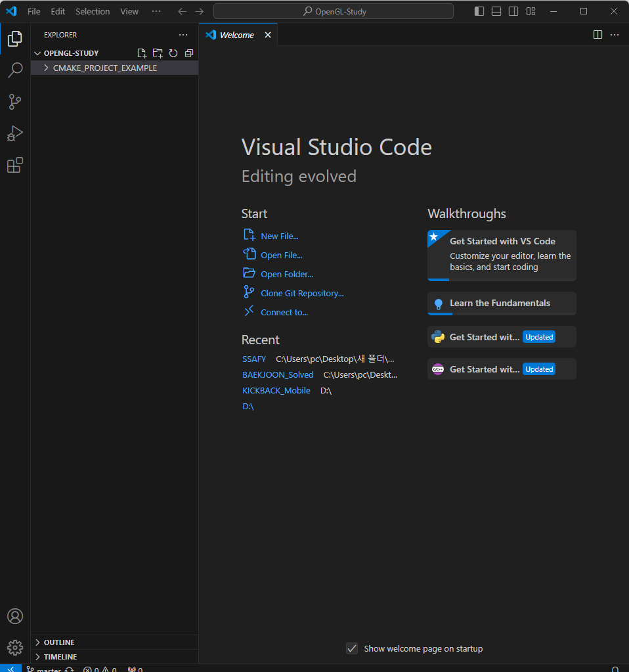The height and width of the screenshot is (672, 629).
Task: Open the title bar ellipsis overflow menu
Action: coord(156,12)
